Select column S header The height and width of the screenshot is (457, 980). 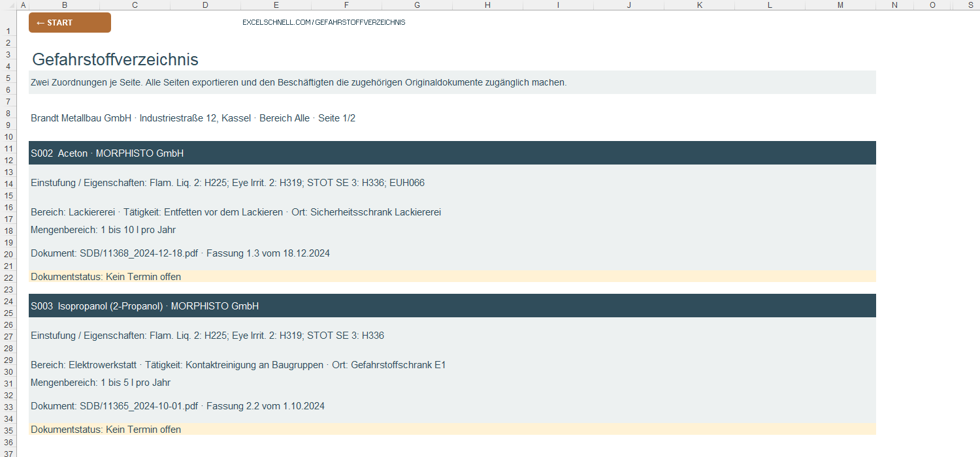(x=971, y=5)
